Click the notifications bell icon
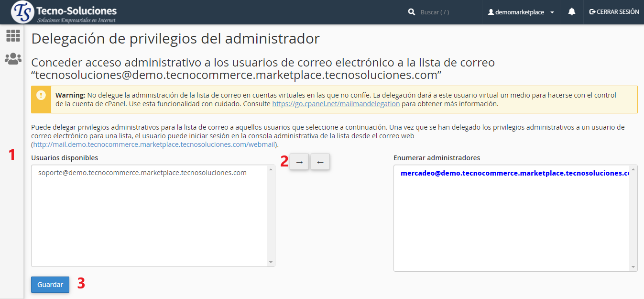This screenshot has width=644, height=299. [x=571, y=12]
